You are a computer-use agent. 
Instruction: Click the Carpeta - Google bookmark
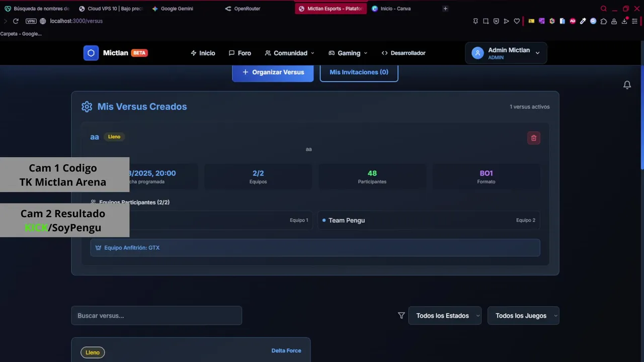pyautogui.click(x=21, y=34)
